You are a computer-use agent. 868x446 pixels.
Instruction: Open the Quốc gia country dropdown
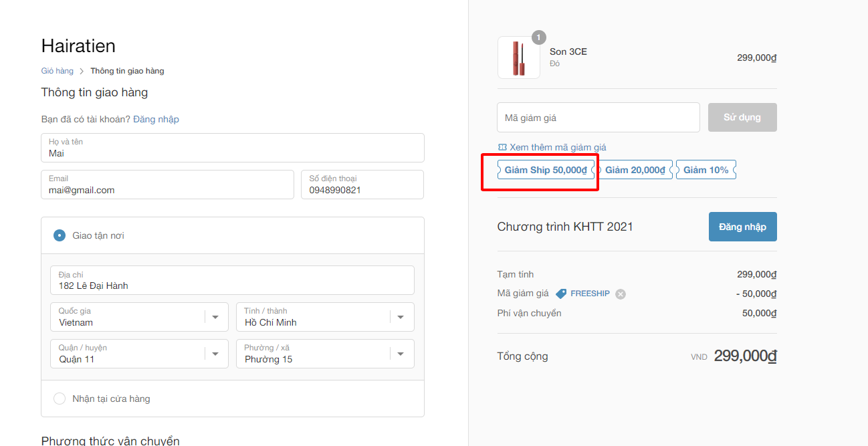coord(215,317)
